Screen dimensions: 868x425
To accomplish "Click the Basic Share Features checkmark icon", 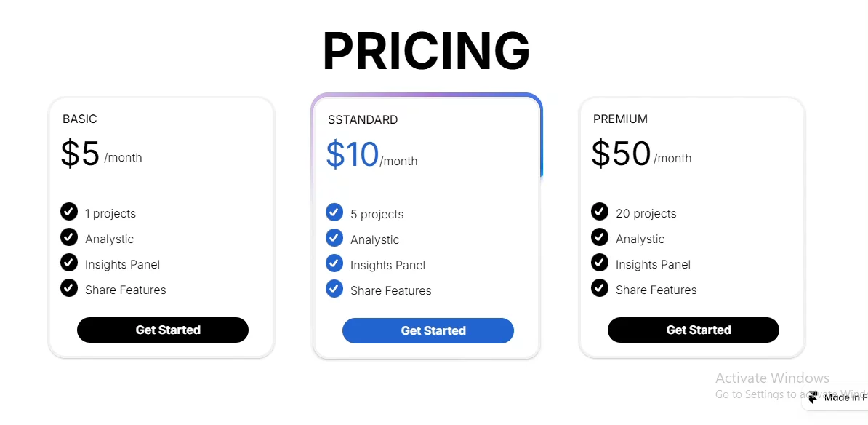I will (68, 288).
